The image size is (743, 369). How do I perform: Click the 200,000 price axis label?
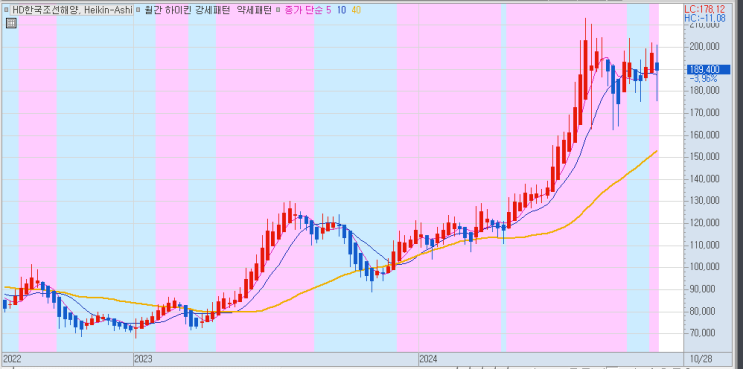click(x=706, y=46)
